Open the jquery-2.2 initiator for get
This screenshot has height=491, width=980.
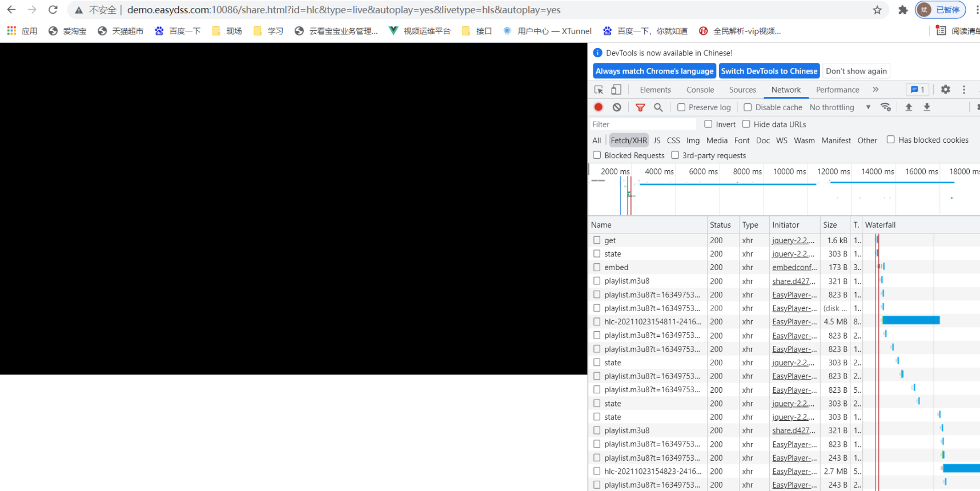(x=793, y=240)
